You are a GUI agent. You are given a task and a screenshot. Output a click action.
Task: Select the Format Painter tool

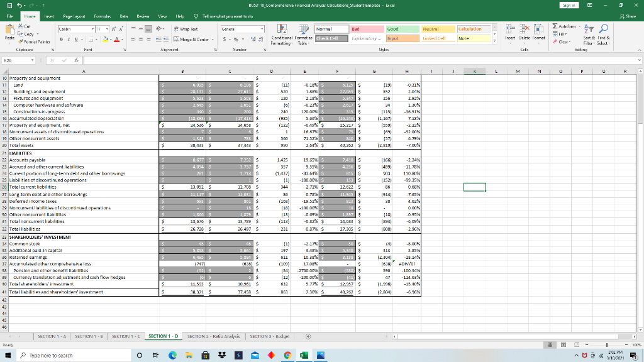(36, 42)
